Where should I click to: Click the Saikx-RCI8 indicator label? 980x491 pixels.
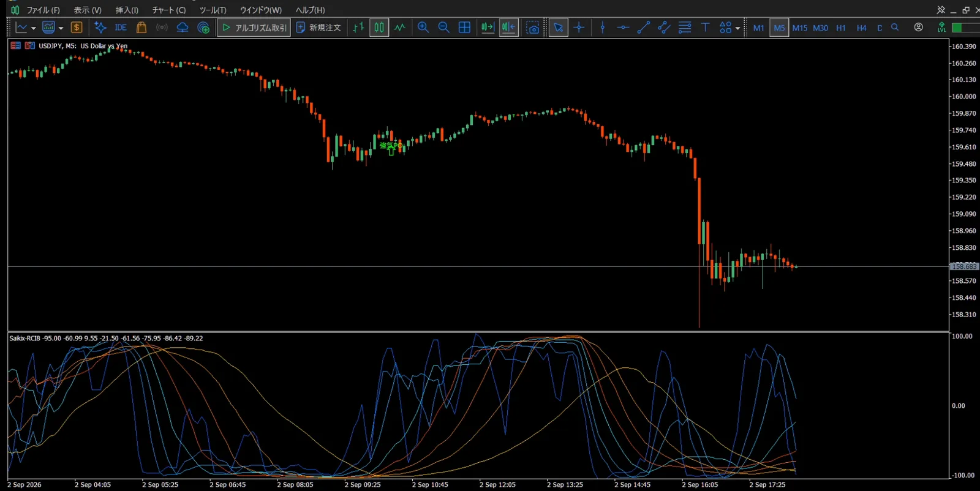coord(24,339)
